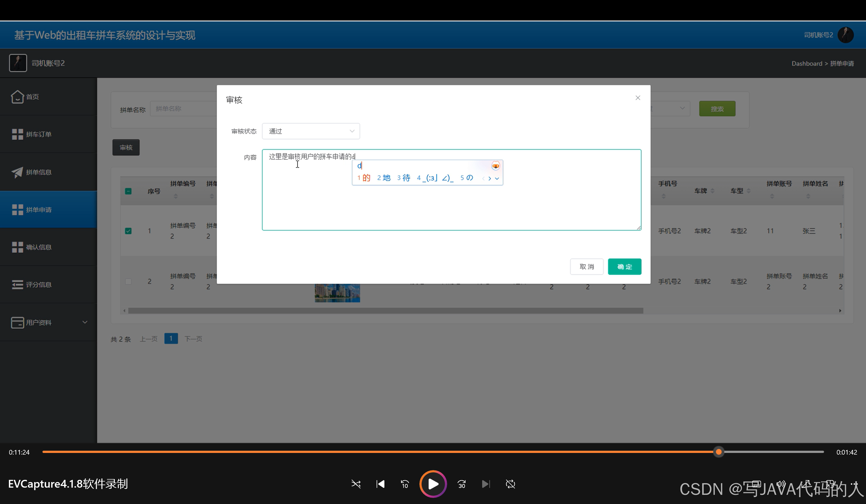
Task: Click the card icon beside 用户资料
Action: [x=17, y=322]
